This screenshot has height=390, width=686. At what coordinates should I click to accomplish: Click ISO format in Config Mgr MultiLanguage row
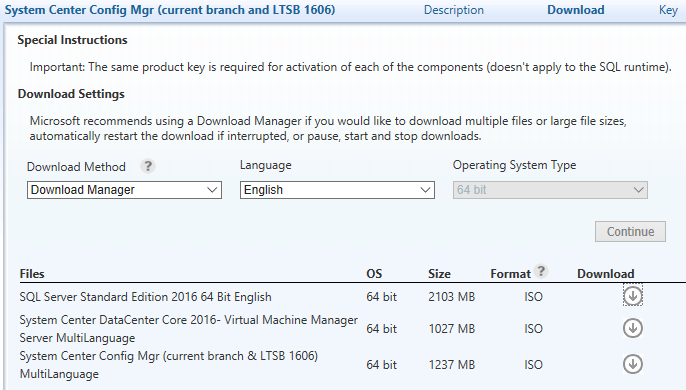pyautogui.click(x=533, y=365)
